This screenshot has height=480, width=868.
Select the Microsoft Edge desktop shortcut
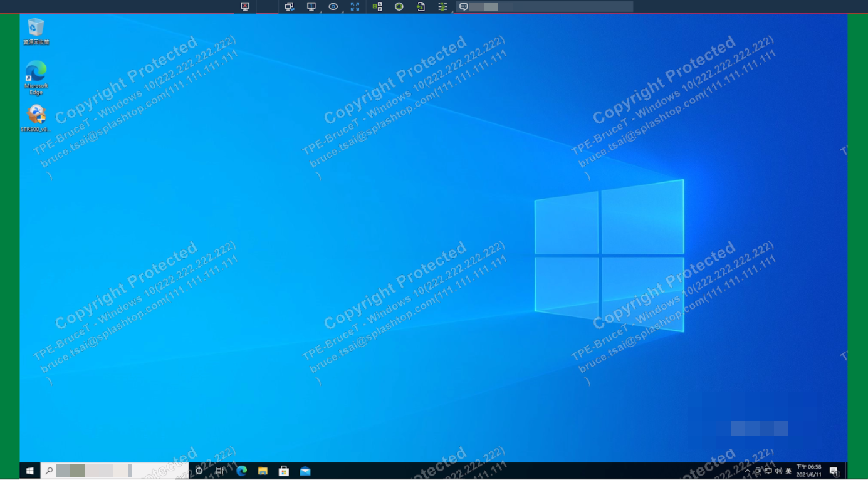[36, 78]
